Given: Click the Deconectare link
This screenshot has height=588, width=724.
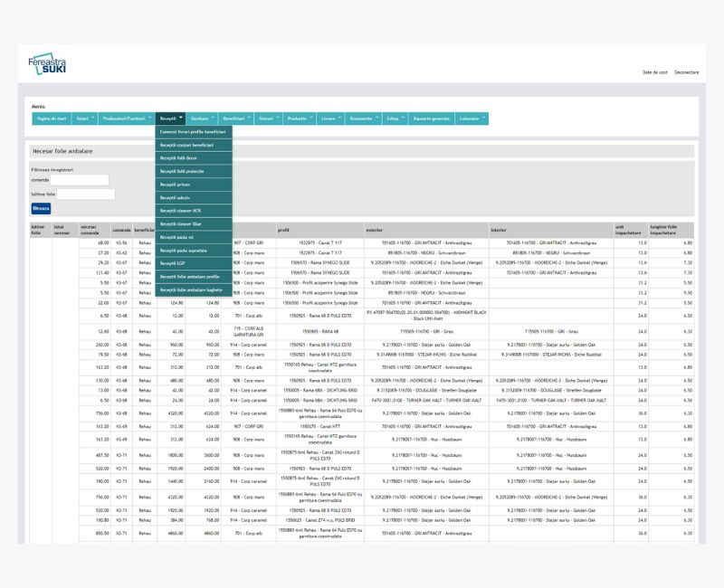Looking at the screenshot, I should 686,72.
